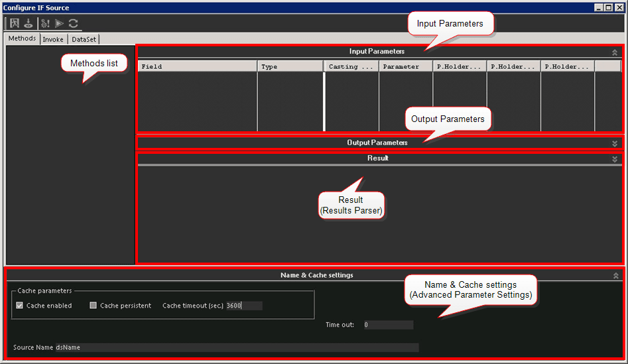Viewport: 628px width, 364px height.
Task: Open the Invoke tab
Action: click(53, 39)
